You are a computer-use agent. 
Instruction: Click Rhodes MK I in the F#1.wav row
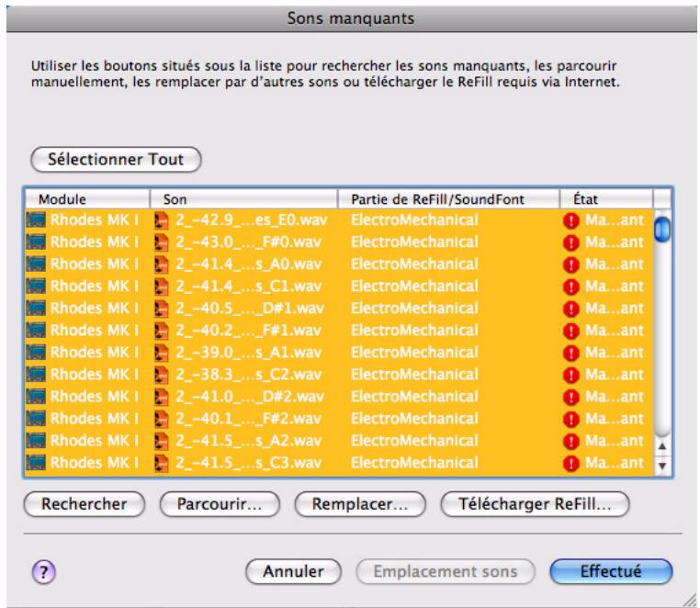95,331
